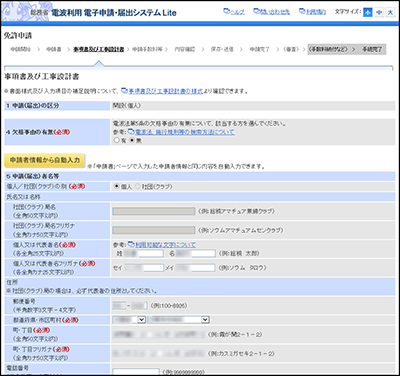Click the 社団(クラブ)局名フリガナ input field

point(154,230)
